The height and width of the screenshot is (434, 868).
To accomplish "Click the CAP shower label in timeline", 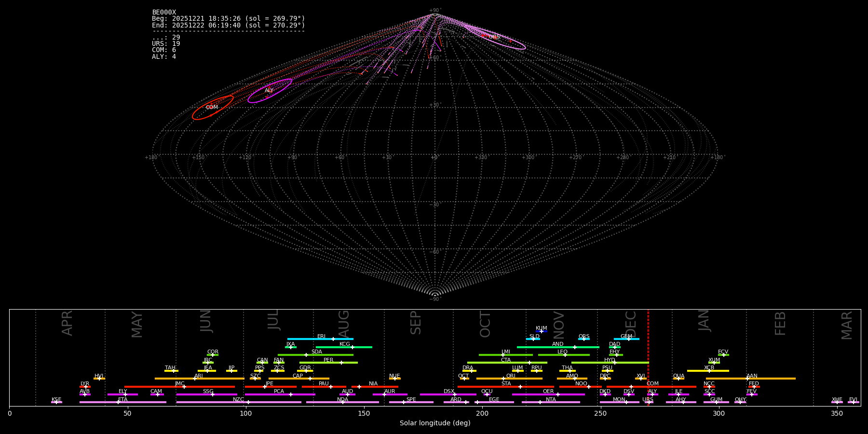I will click(x=298, y=376).
